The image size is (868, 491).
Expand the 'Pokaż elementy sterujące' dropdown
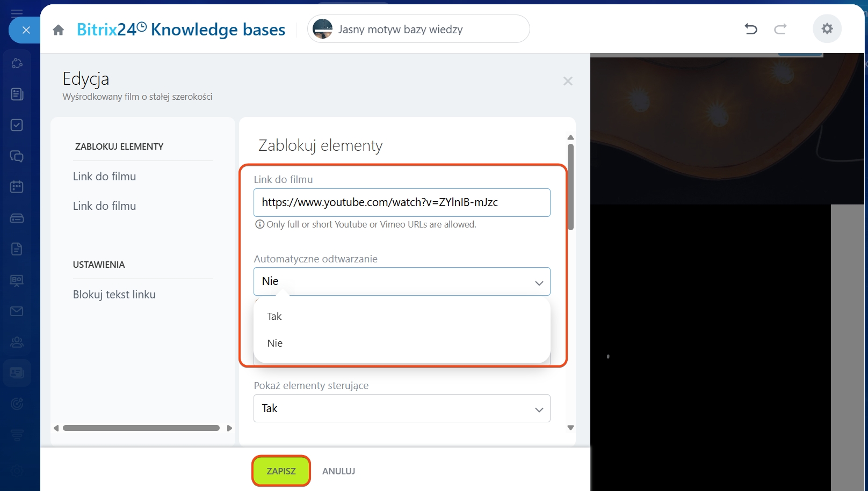click(x=402, y=408)
